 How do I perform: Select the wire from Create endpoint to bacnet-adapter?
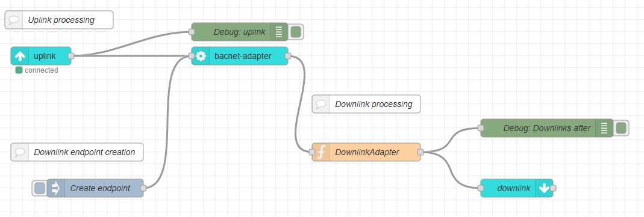167,123
